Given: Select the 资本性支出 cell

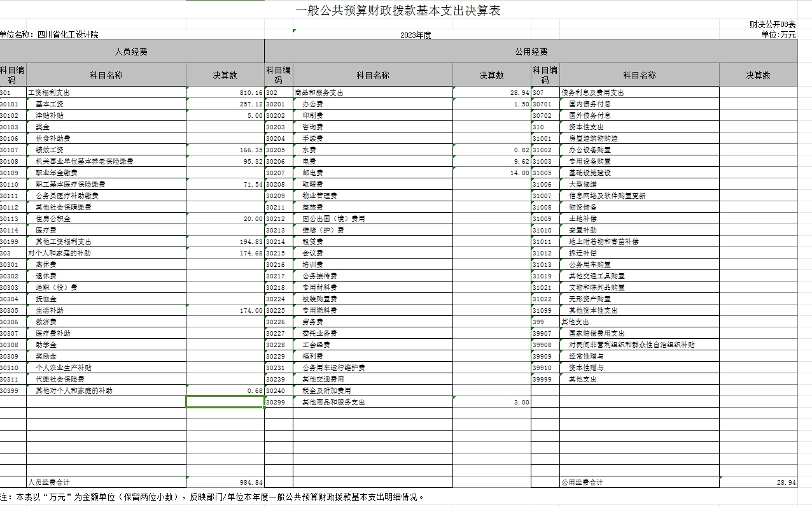Looking at the screenshot, I should click(640, 127).
